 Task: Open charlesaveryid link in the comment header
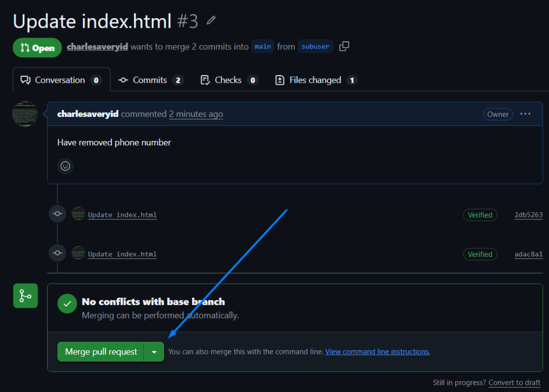click(x=88, y=114)
